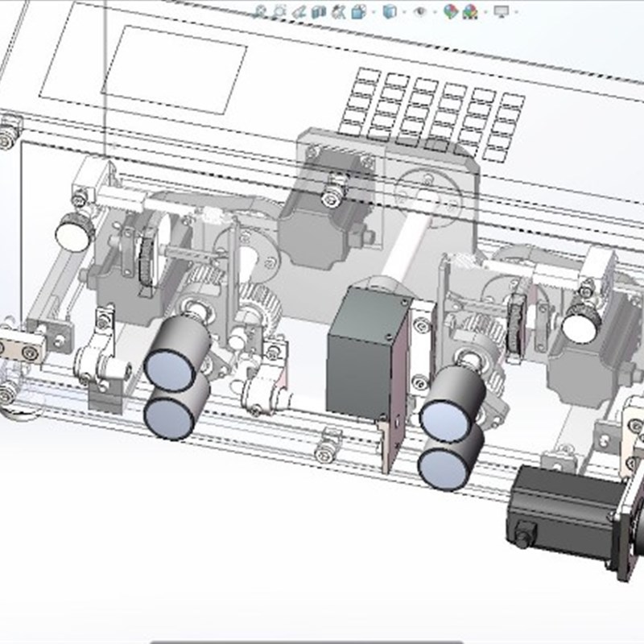The image size is (644, 644).
Task: Click the Edit Appearance icon to change colors
Action: tap(450, 10)
